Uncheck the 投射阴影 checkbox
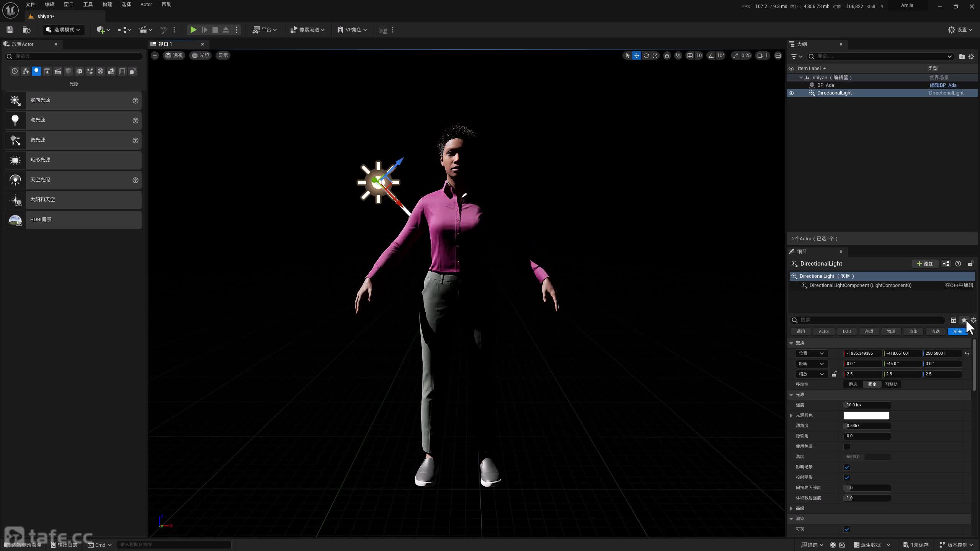This screenshot has height=551, width=980. [847, 478]
